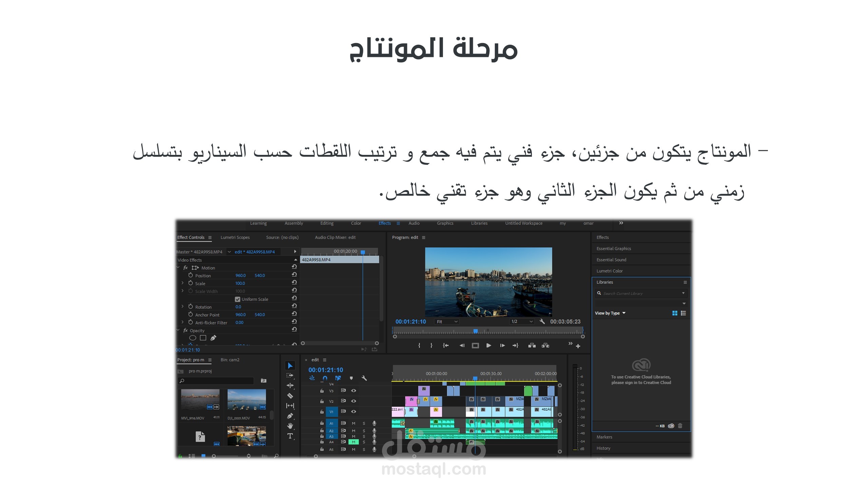Select the Type tool
Screen dimensions: 868x488
click(290, 436)
